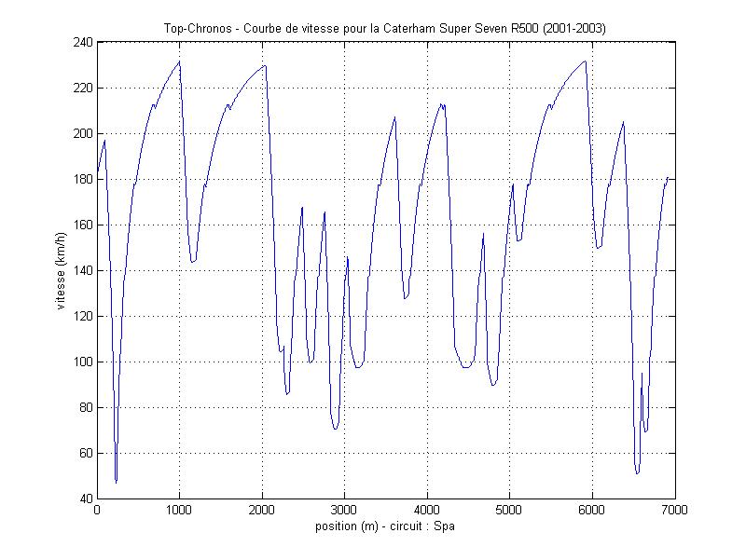
Task: Click y-axis tick label 180
Action: (83, 179)
